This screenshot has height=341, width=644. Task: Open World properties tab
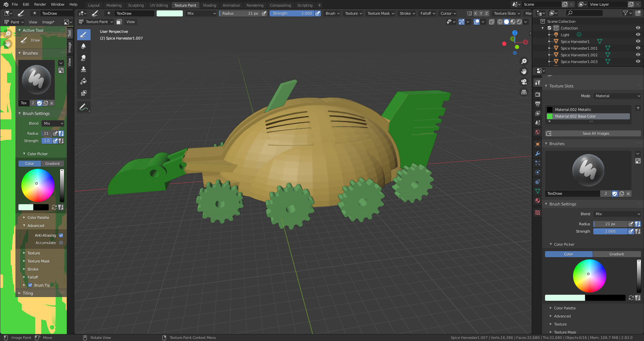538,132
